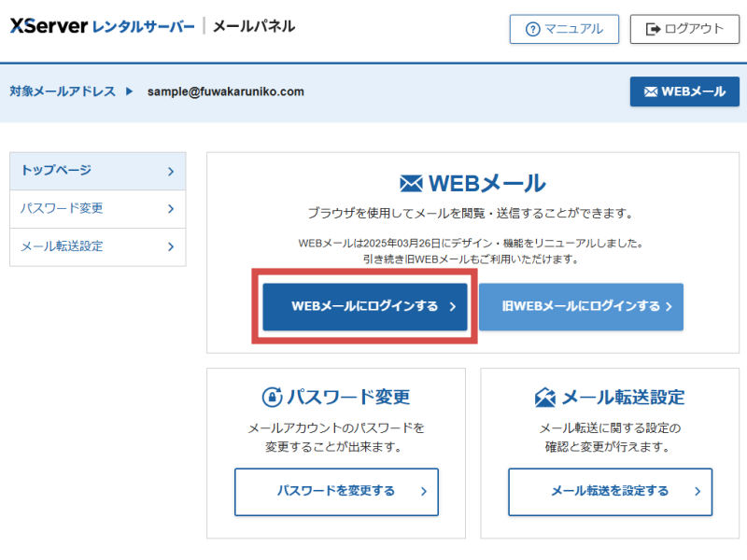
Task: Click the padlock icon beside パスワード変更 heading
Action: pyautogui.click(x=272, y=397)
